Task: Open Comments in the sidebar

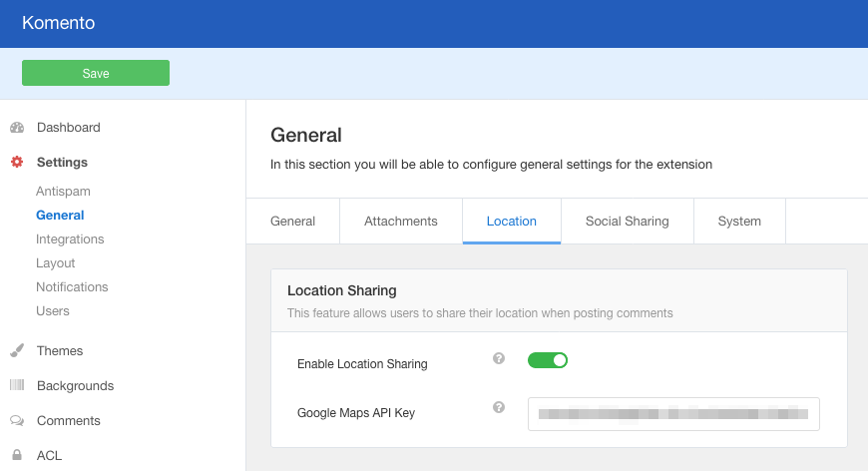Action: [x=69, y=421]
